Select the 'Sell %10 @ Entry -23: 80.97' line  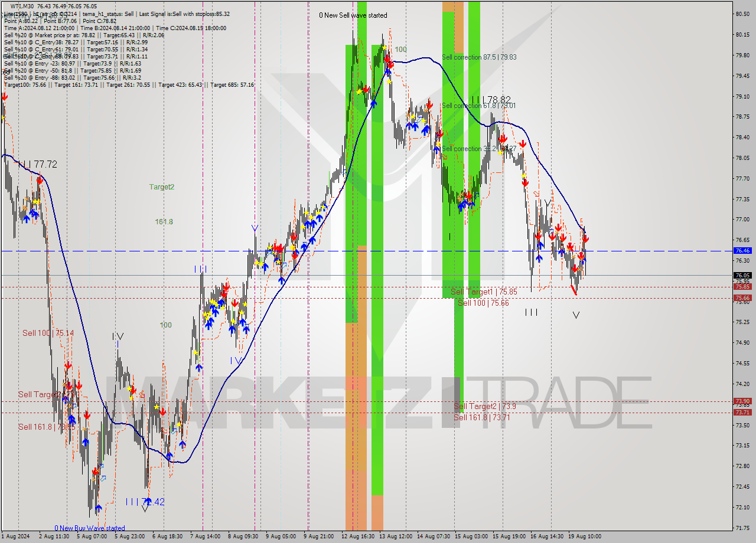pyautogui.click(x=72, y=63)
